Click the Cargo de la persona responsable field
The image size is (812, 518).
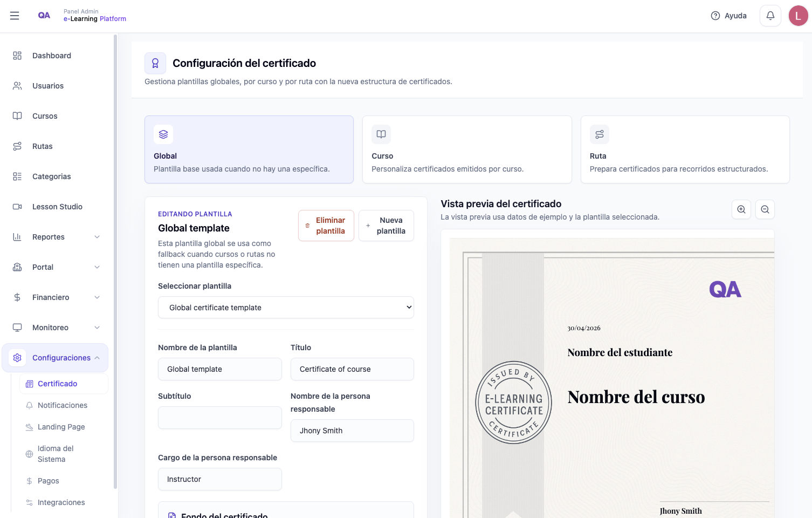coord(220,479)
